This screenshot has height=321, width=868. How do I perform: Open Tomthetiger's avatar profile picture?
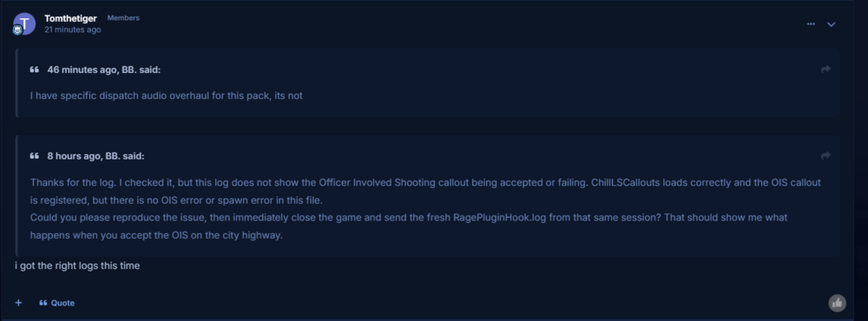tap(24, 23)
